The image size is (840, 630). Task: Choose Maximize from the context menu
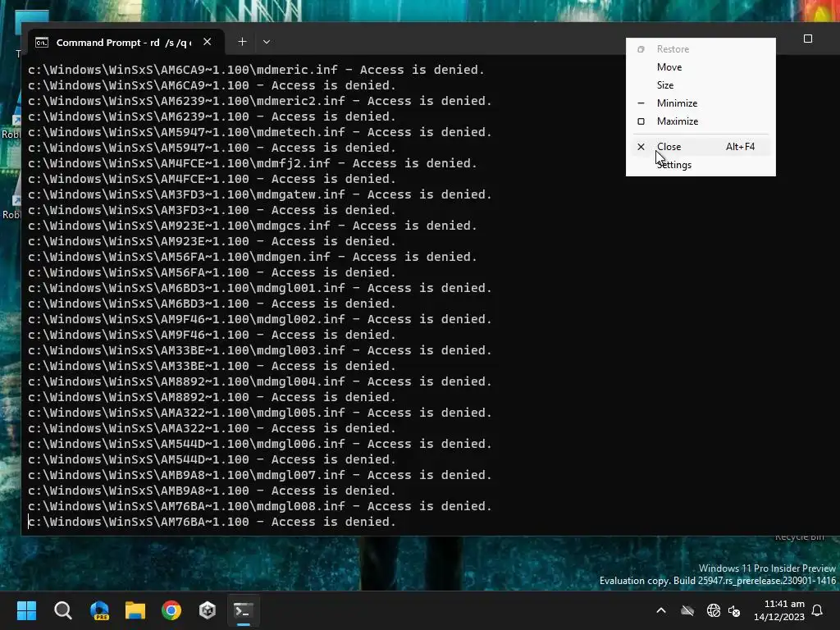[x=701, y=121]
